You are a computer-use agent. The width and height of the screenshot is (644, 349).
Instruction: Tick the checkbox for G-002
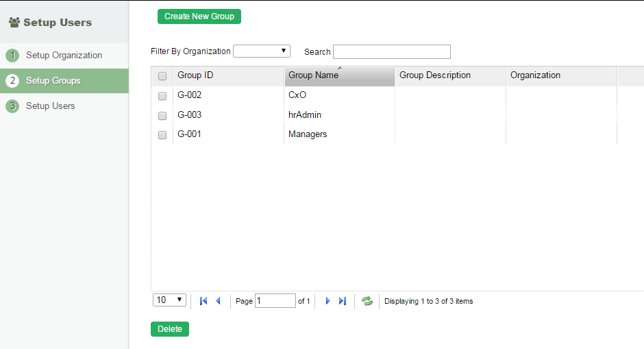click(x=162, y=95)
